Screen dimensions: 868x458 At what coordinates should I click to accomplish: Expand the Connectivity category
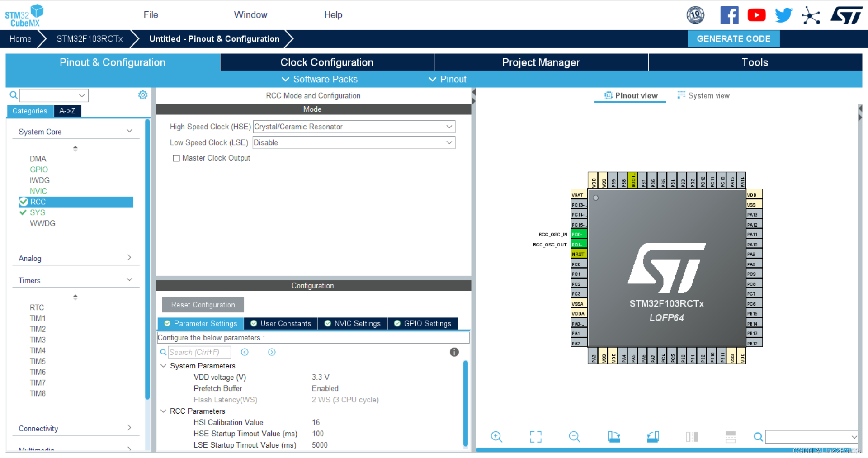click(129, 428)
